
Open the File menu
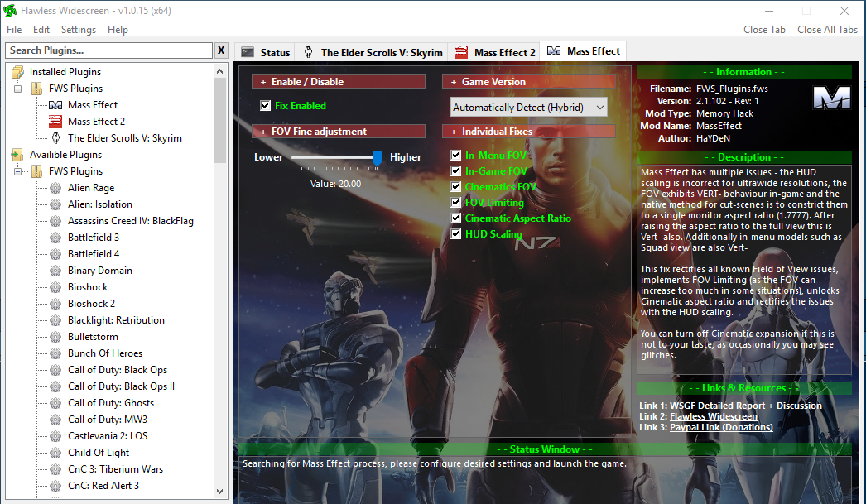(14, 30)
